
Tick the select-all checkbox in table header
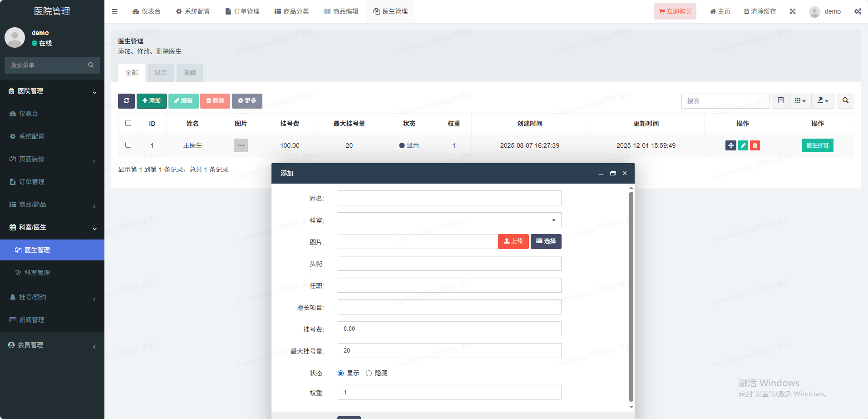(128, 123)
